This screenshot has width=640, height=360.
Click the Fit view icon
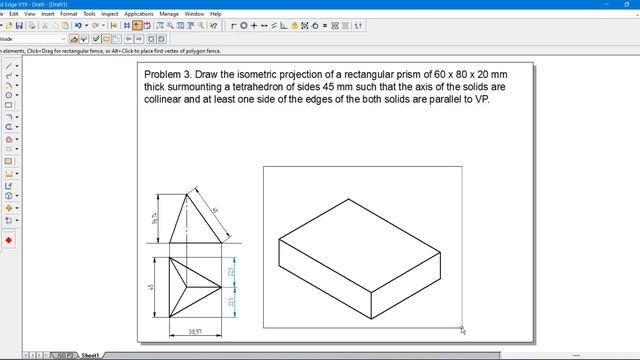pos(180,26)
